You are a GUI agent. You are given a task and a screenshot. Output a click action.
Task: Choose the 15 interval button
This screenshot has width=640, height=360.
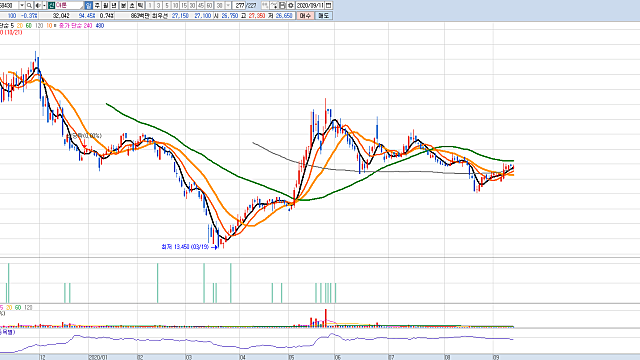(x=184, y=5)
